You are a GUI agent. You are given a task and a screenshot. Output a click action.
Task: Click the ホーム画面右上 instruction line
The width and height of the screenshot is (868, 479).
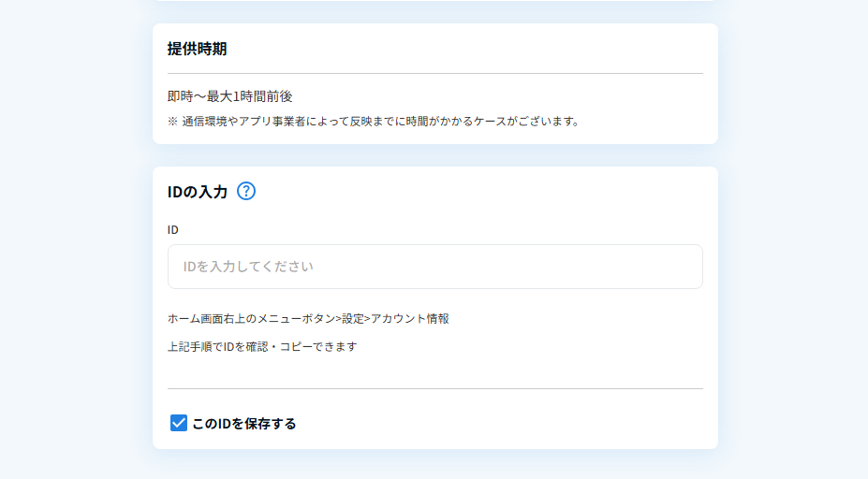pos(308,319)
